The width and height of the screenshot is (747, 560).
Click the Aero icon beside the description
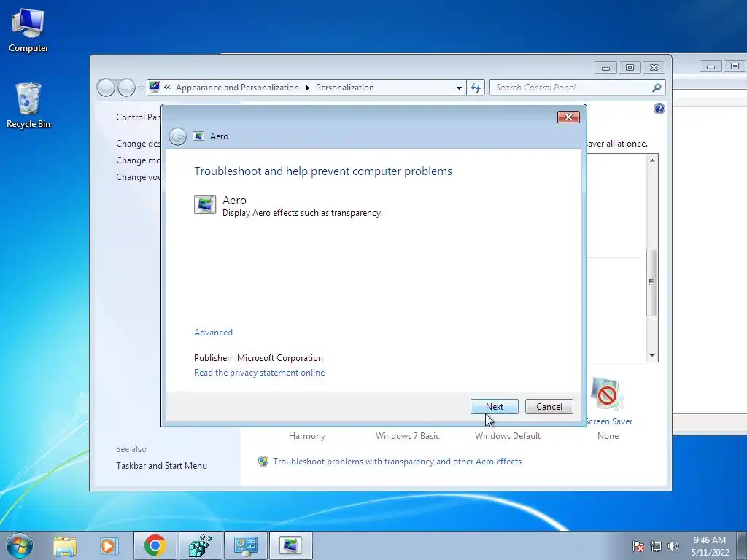[205, 205]
